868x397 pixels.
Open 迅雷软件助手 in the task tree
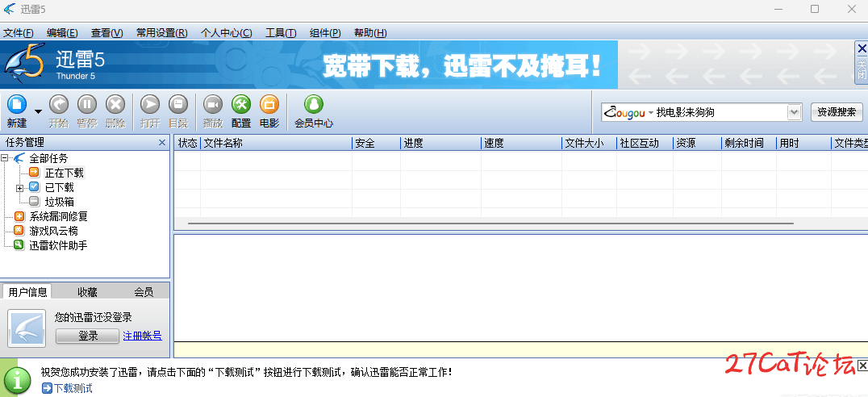coord(58,245)
